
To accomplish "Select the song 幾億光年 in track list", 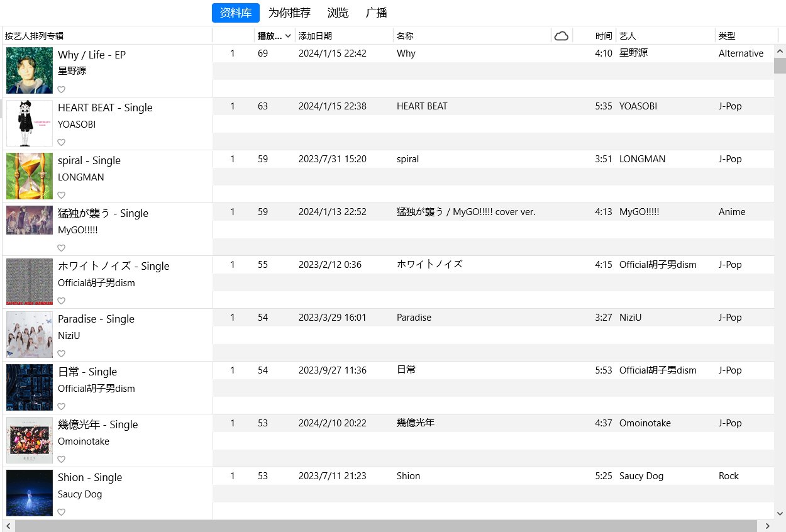I will click(416, 423).
